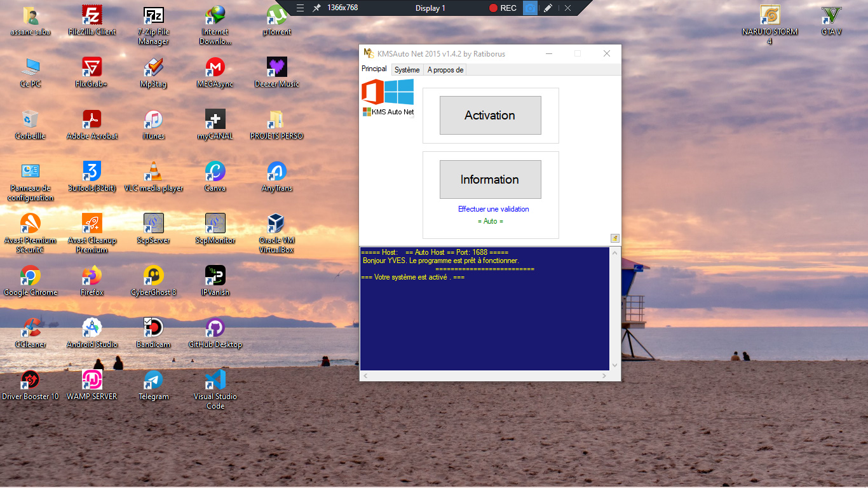Open Panneau de configuration icon
Viewport: 868px width, 488px height.
(31, 182)
